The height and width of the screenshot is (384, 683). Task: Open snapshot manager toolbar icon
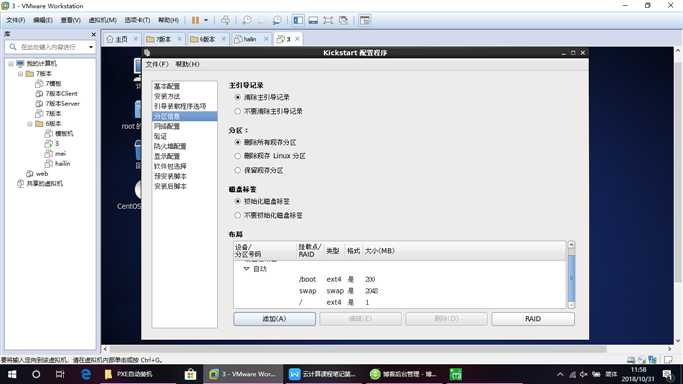277,20
